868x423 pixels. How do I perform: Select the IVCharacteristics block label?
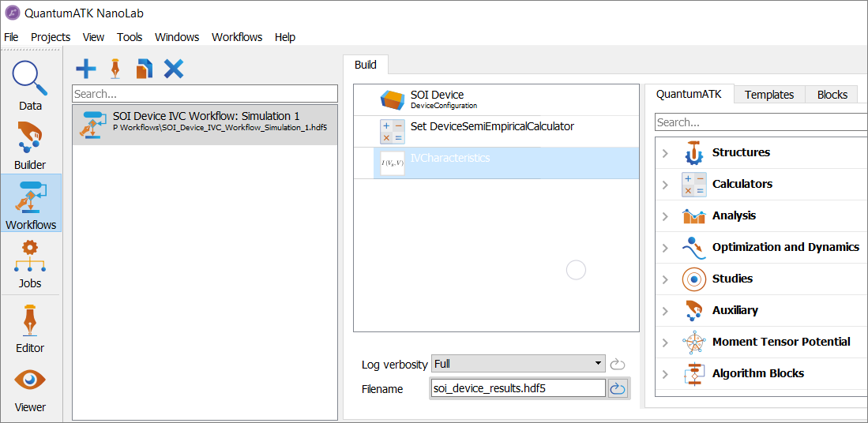[450, 158]
